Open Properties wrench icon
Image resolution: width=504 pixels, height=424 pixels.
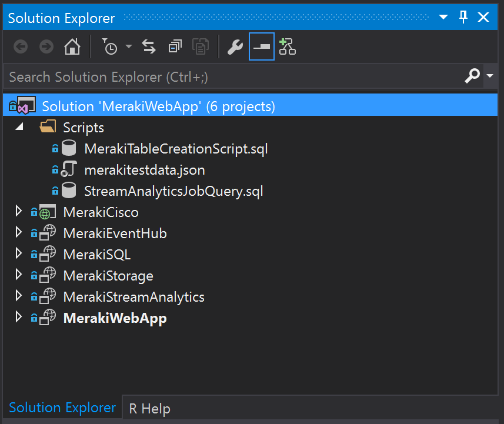tap(235, 47)
